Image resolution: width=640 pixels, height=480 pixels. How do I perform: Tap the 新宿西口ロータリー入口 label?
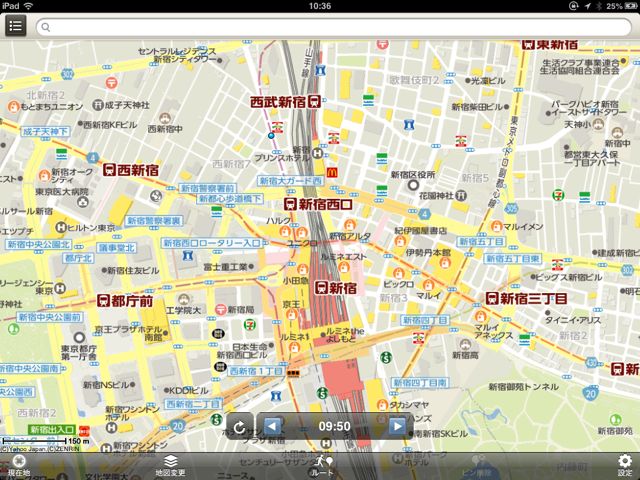(211, 243)
